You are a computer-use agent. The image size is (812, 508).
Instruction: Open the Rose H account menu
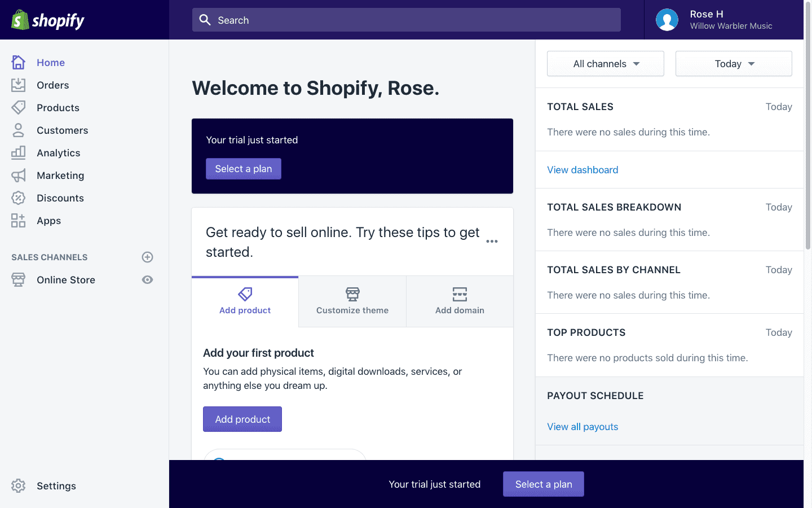(724, 20)
